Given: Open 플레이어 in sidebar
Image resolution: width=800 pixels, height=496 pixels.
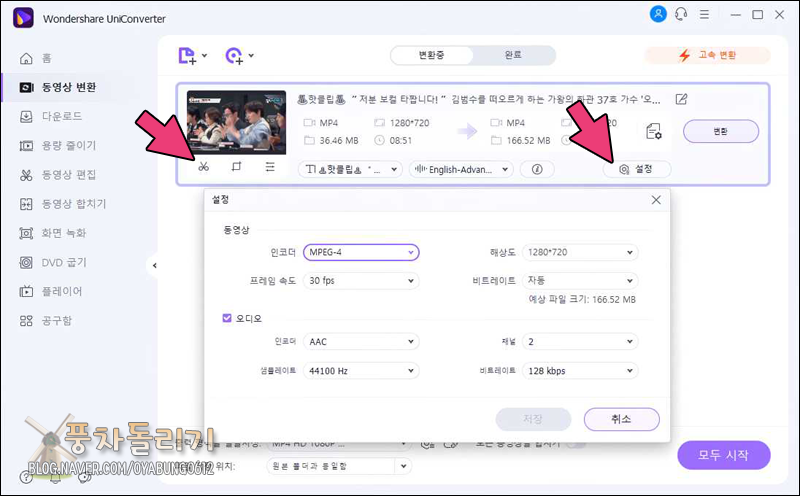Looking at the screenshot, I should click(x=62, y=291).
